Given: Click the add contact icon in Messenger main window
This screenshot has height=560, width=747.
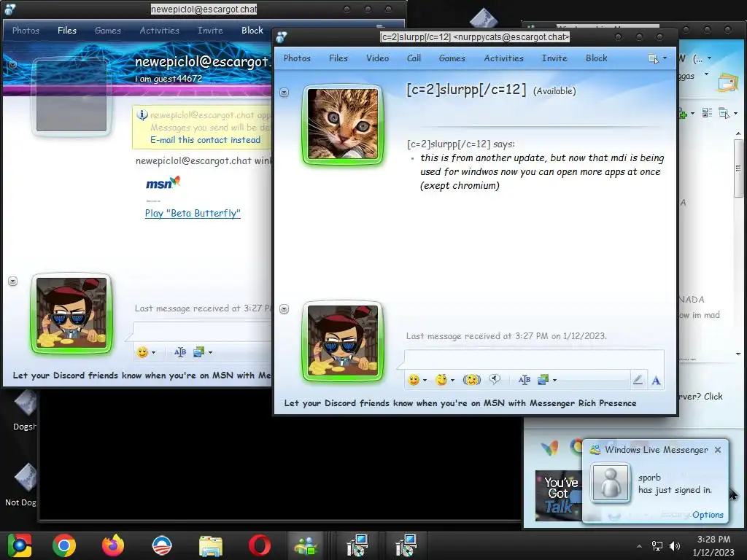Looking at the screenshot, I should pyautogui.click(x=683, y=114).
